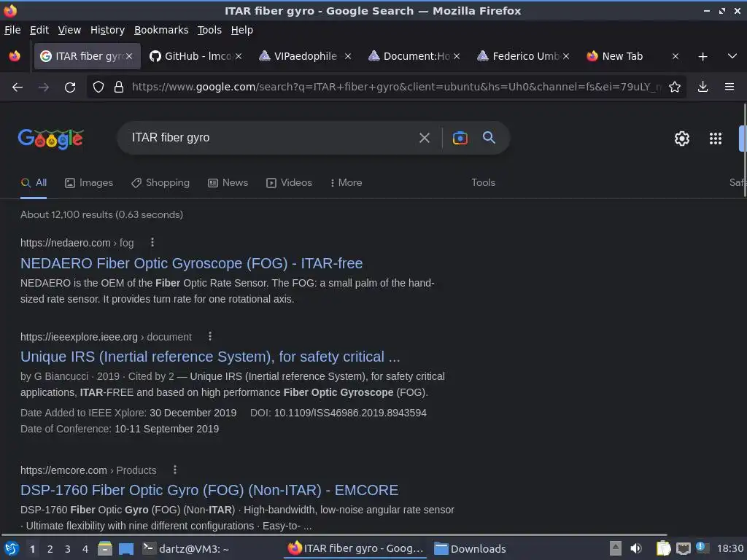Open options for nedaero.com result
Viewport: 747px width, 560px height.
[152, 242]
